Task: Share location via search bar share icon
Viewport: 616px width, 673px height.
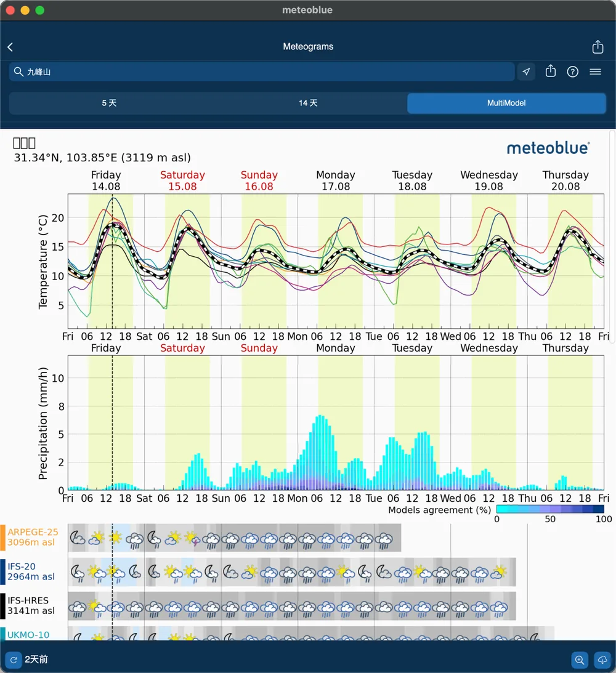Action: coord(550,71)
